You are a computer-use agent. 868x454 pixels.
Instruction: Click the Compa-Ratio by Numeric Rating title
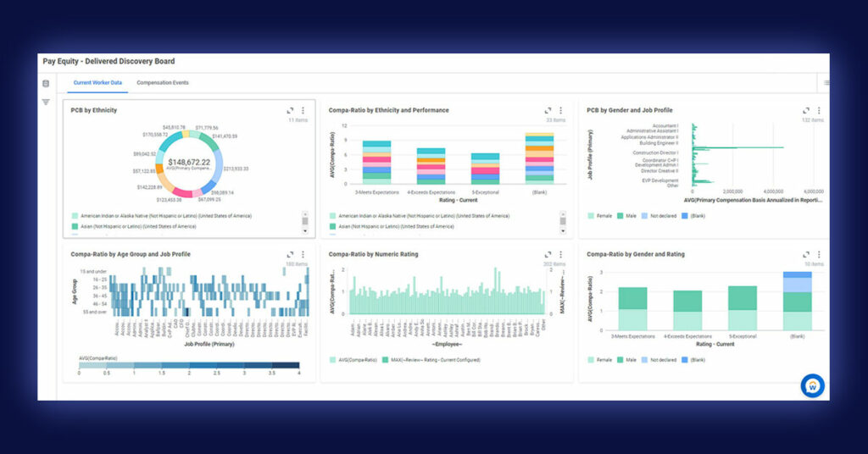click(373, 254)
